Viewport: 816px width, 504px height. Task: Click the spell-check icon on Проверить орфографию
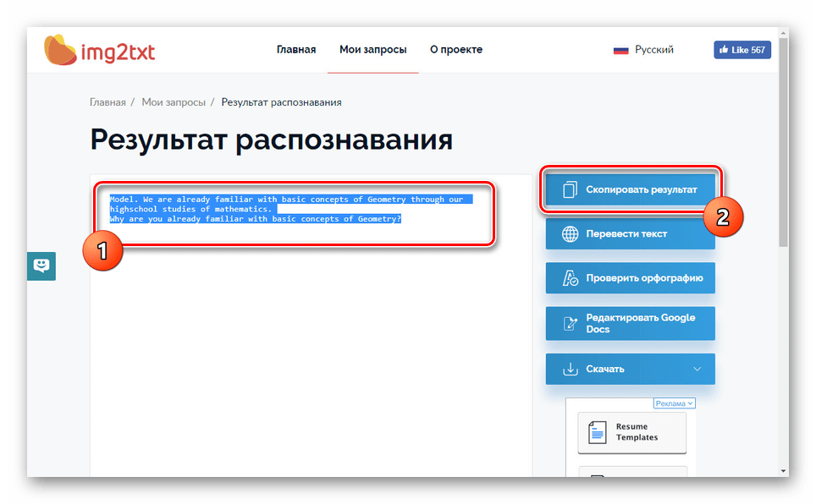pyautogui.click(x=570, y=277)
